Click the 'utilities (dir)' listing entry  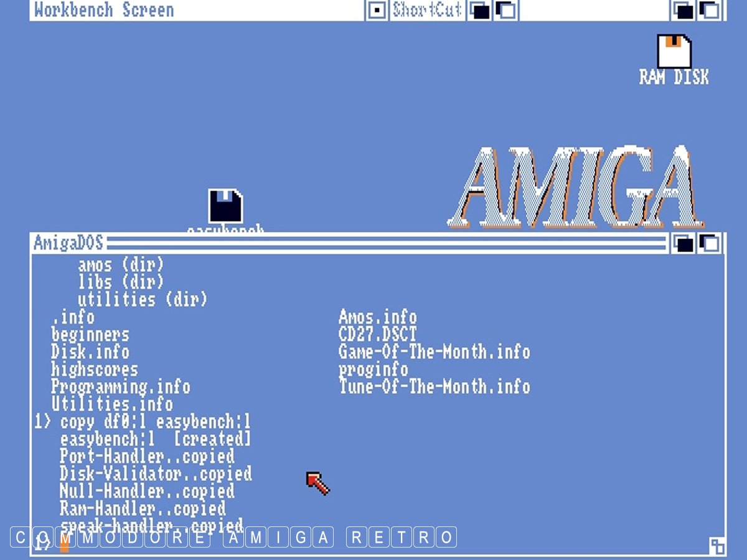click(142, 299)
